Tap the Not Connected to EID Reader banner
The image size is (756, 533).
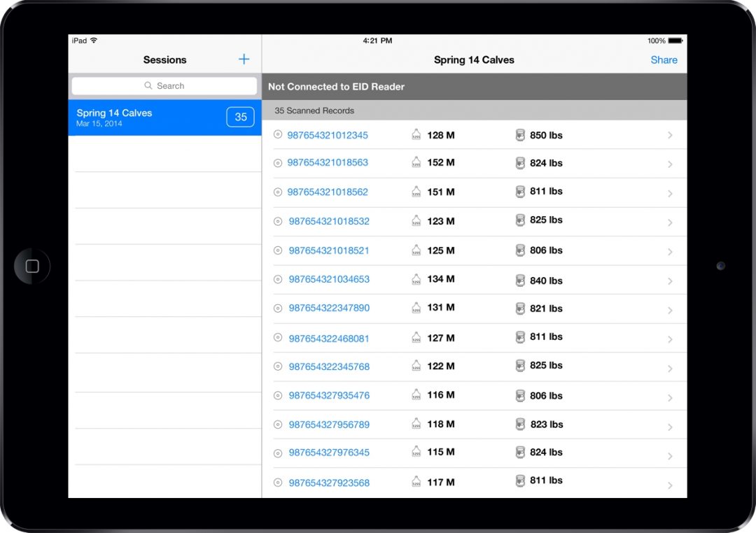474,87
